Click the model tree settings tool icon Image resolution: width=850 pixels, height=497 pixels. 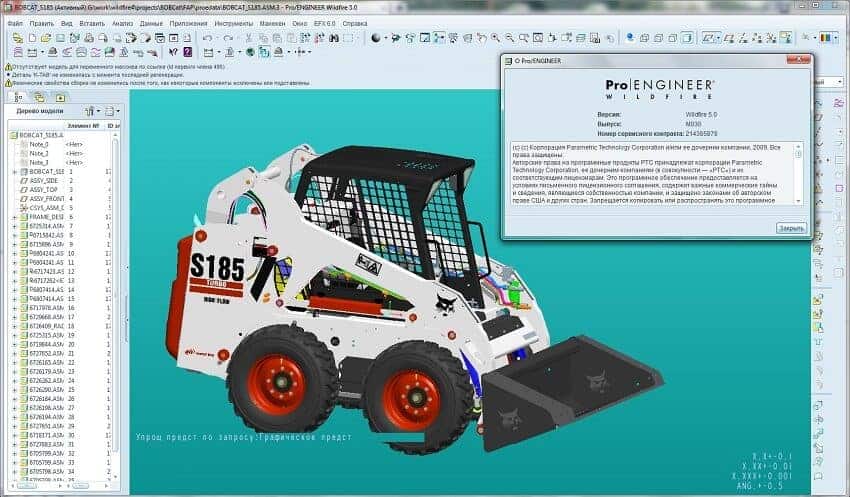(89, 111)
